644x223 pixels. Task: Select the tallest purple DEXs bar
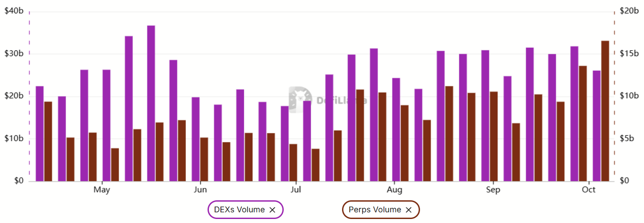pyautogui.click(x=151, y=103)
